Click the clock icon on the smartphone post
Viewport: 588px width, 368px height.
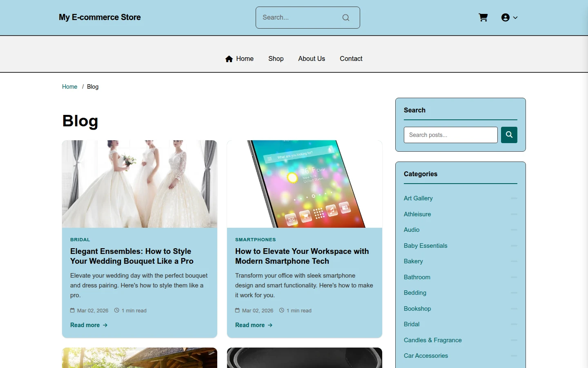click(x=282, y=310)
